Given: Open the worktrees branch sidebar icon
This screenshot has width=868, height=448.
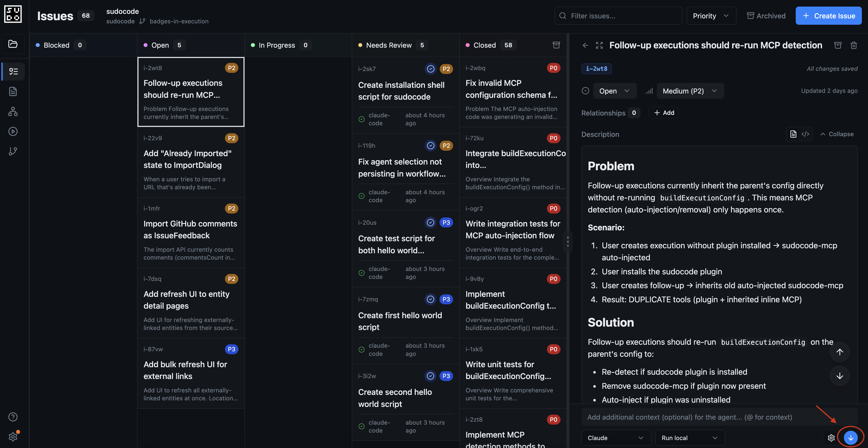Looking at the screenshot, I should pyautogui.click(x=13, y=151).
